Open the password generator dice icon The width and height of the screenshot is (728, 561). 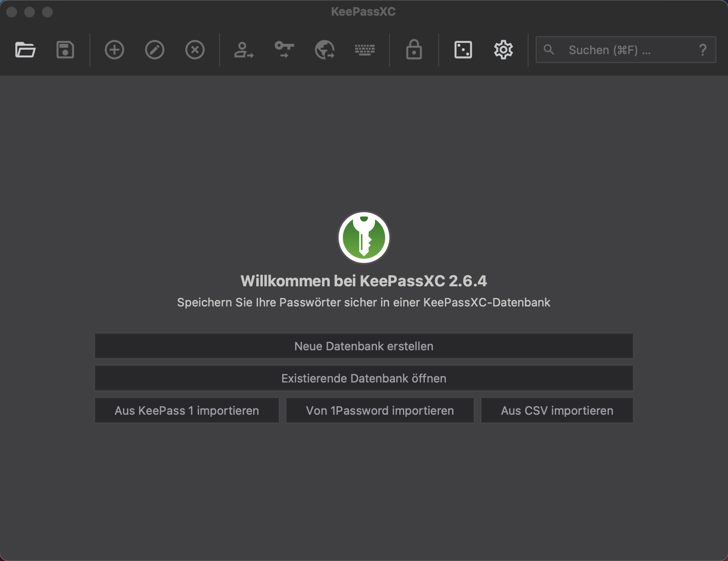(x=463, y=50)
